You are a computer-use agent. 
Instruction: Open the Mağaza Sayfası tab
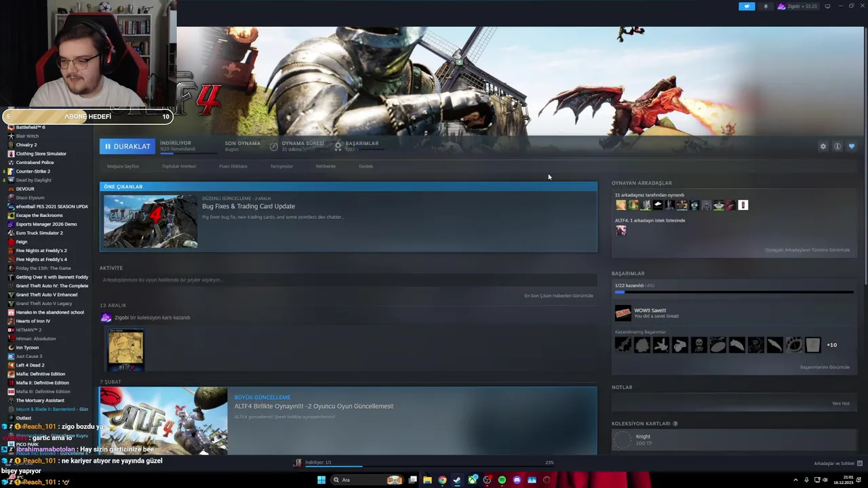point(123,166)
